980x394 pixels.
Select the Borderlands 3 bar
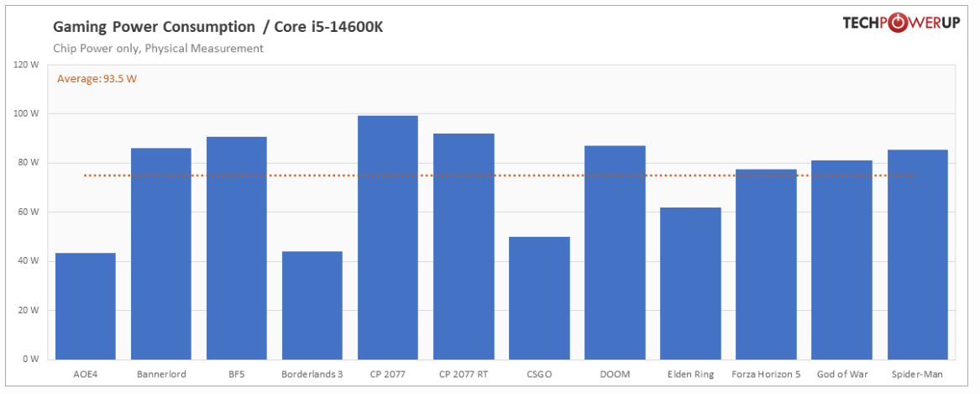pos(312,306)
